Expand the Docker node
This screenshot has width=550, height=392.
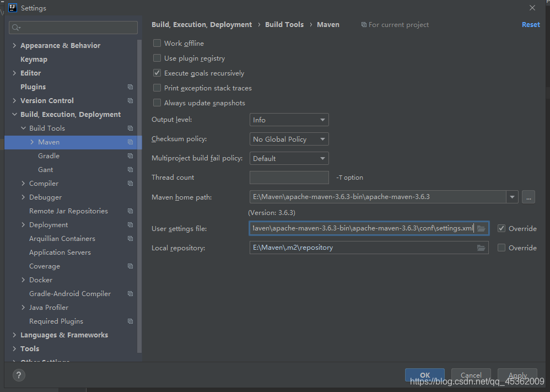coord(23,280)
